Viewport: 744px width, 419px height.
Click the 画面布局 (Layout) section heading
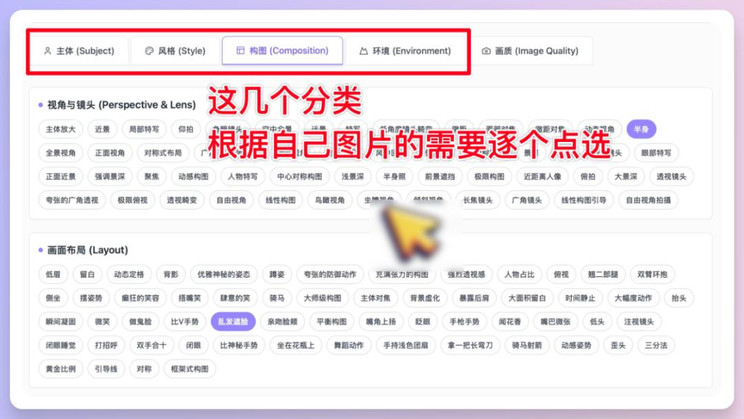coord(87,250)
